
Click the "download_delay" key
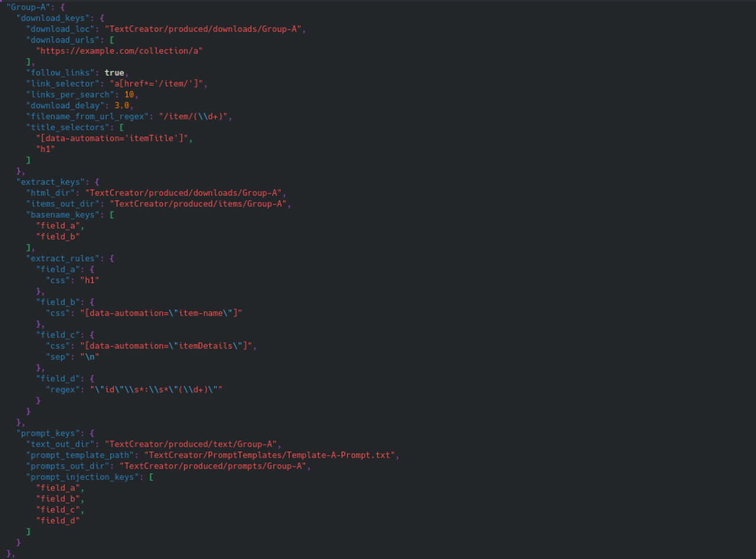point(65,106)
